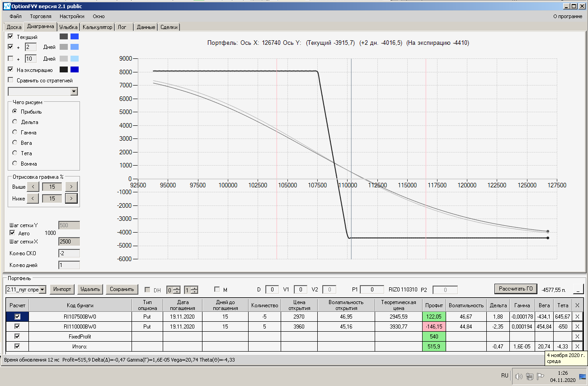The image size is (588, 386).
Task: Click the Удалить button
Action: [x=90, y=289]
